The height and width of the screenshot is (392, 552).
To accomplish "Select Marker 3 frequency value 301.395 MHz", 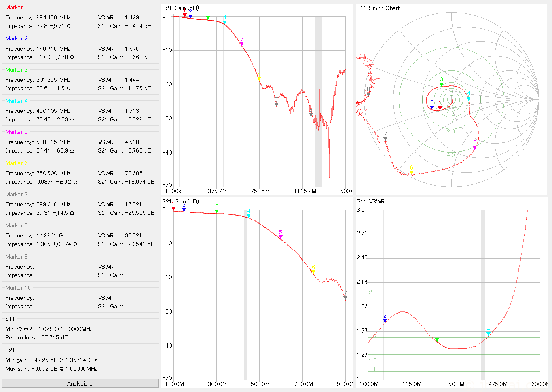I will point(53,80).
